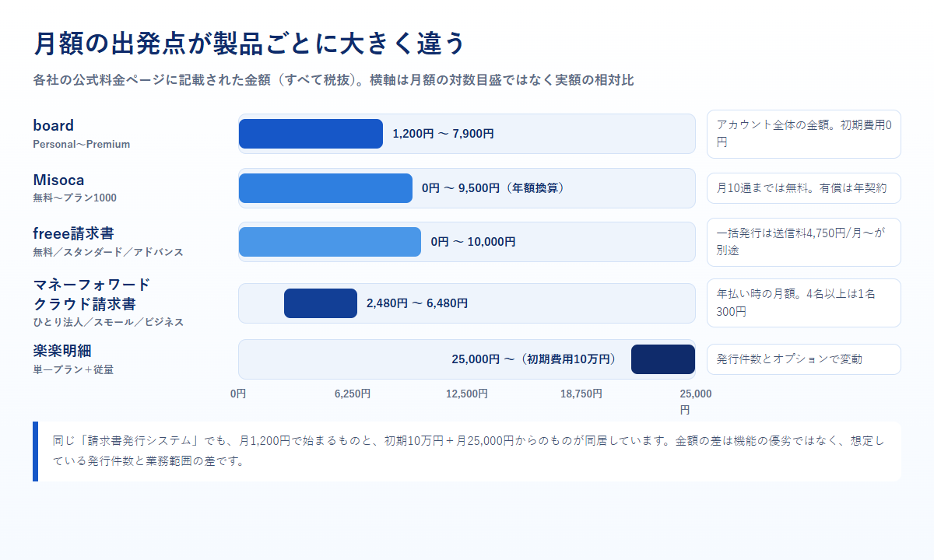Click the 楽楽明細 dark price bar

[x=663, y=359]
